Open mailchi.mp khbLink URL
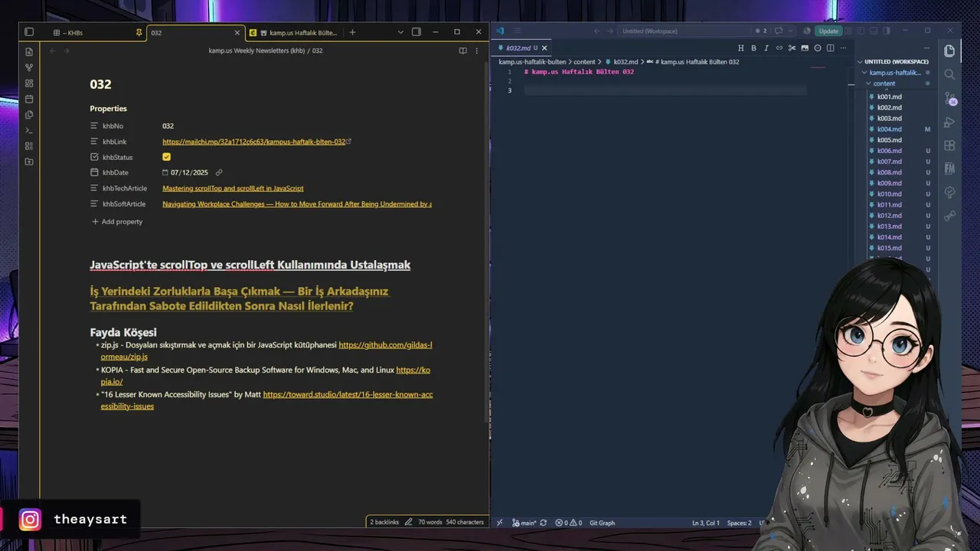The height and width of the screenshot is (551, 980). pos(254,142)
